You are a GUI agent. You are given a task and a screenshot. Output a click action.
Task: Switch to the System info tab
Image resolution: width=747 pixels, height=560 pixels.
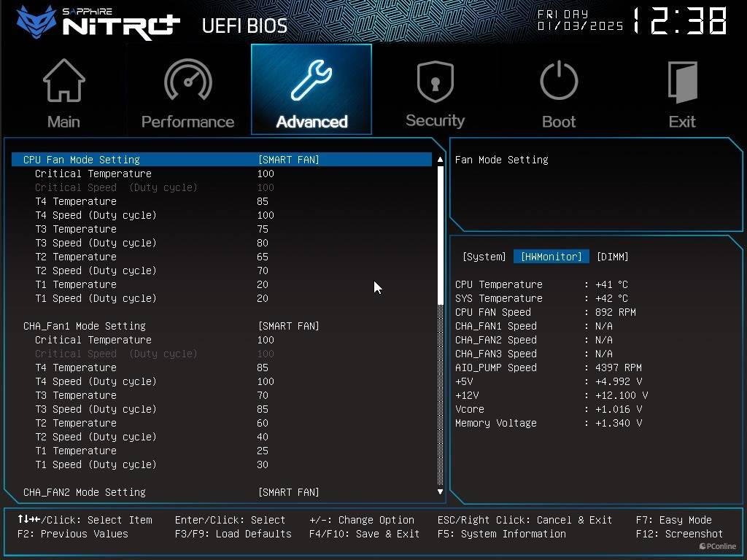[x=484, y=257]
